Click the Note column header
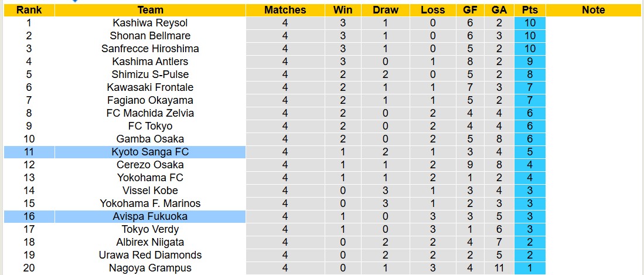This screenshot has height=275, width=644. 594,10
